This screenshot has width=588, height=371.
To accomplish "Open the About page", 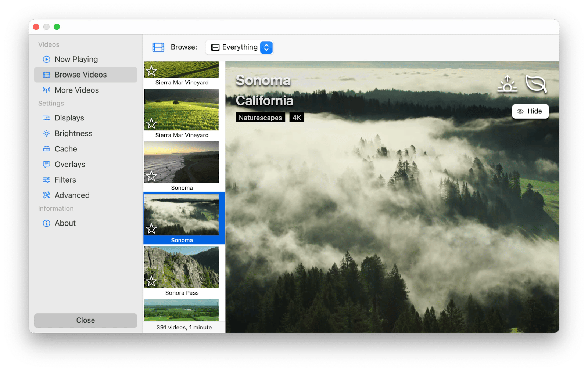I will click(85, 223).
